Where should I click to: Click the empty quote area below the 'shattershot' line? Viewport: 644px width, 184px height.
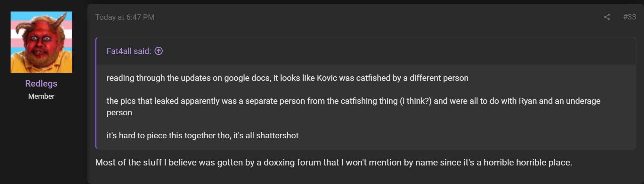[x=366, y=145]
